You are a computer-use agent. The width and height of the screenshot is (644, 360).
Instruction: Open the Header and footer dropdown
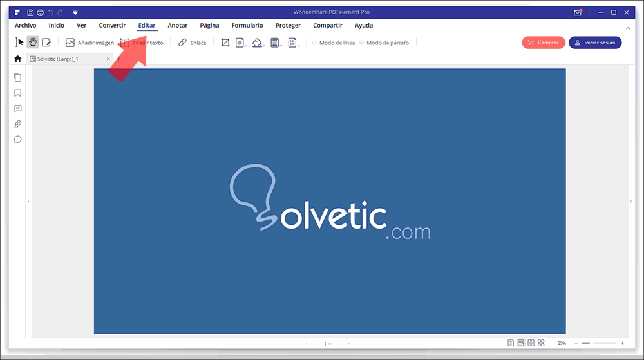tap(276, 43)
